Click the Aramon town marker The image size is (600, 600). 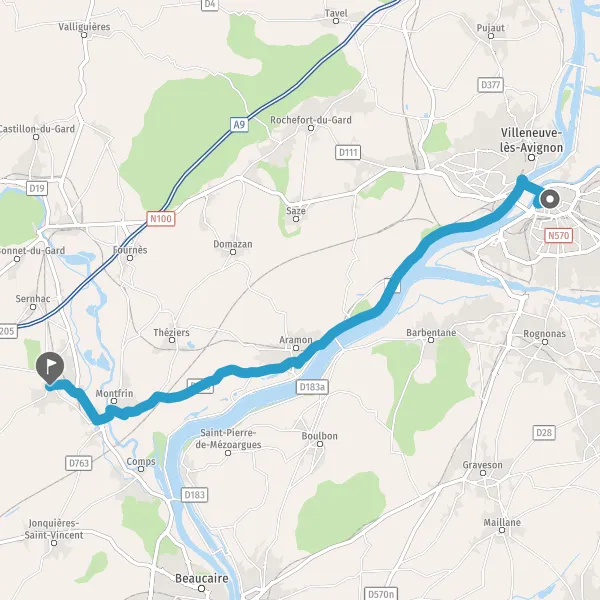[x=296, y=348]
